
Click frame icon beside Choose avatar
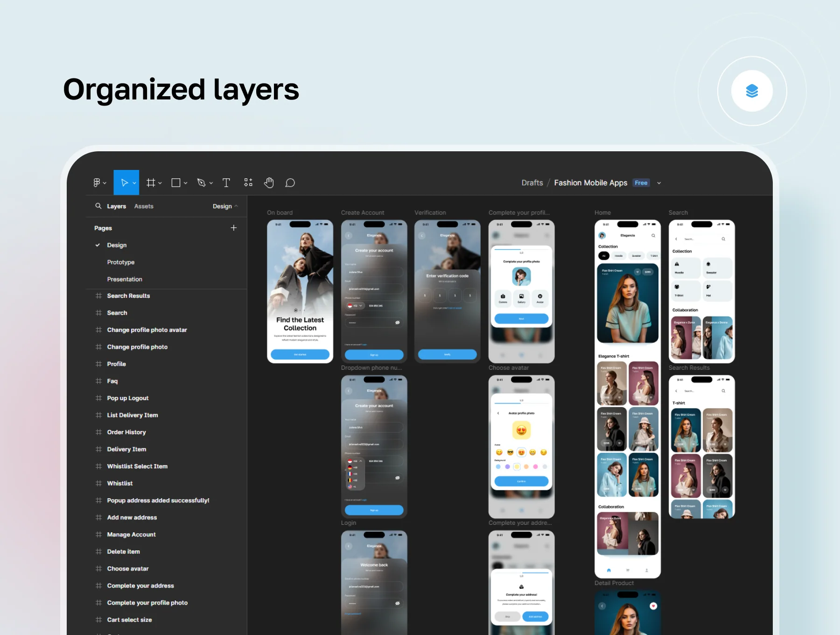coord(98,569)
